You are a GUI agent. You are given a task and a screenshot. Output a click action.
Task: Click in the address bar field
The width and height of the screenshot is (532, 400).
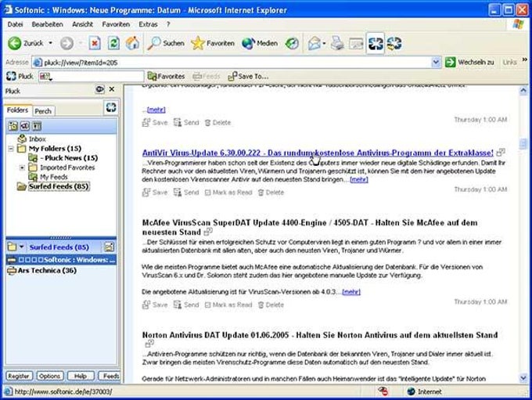pos(232,63)
